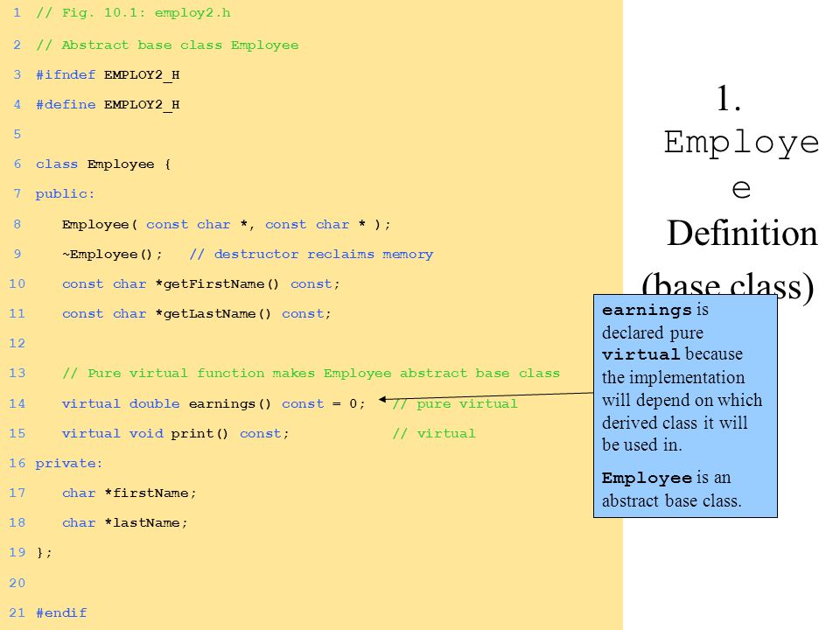Screen dimensions: 840x630
Task: Click the '~Employee();' destructor declaration
Action: [x=112, y=255]
